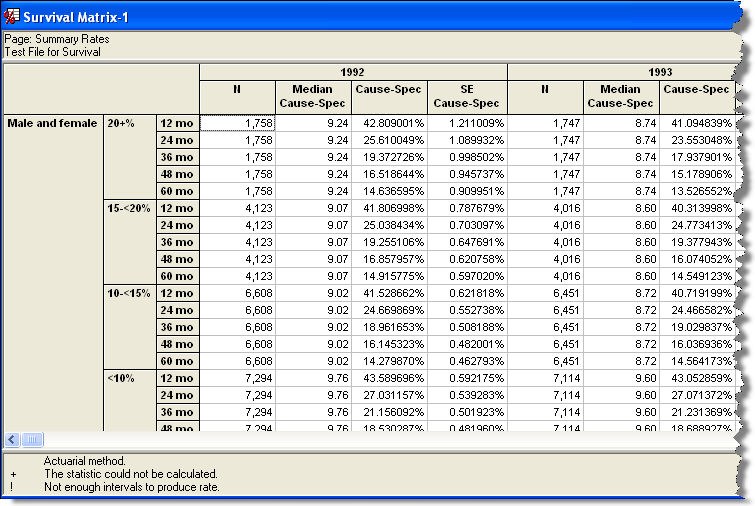The height and width of the screenshot is (506, 755).
Task: Click the Survival Matrix app icon in title bar
Action: pos(12,17)
